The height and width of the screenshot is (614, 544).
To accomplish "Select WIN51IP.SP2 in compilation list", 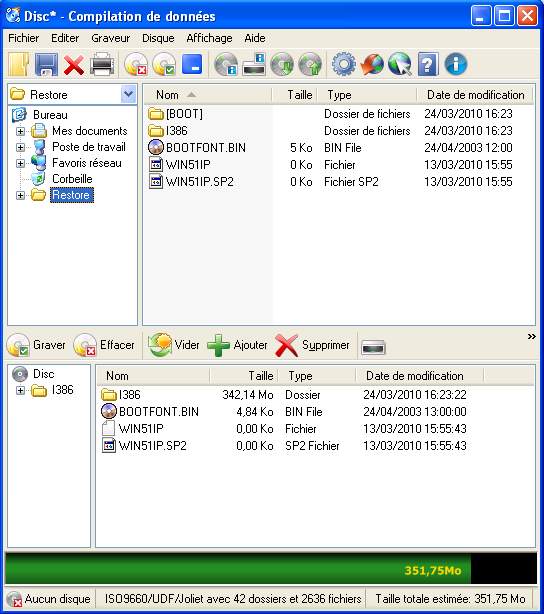I will point(284,446).
